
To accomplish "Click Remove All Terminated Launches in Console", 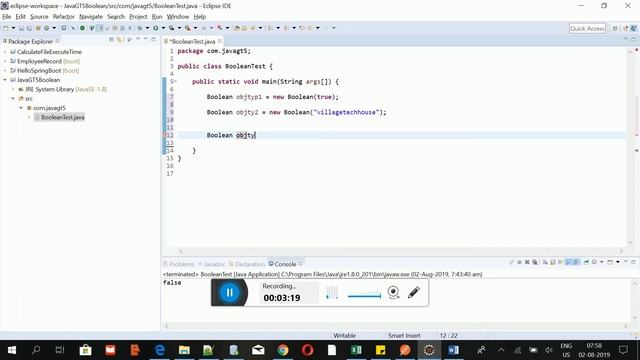I will (x=535, y=262).
